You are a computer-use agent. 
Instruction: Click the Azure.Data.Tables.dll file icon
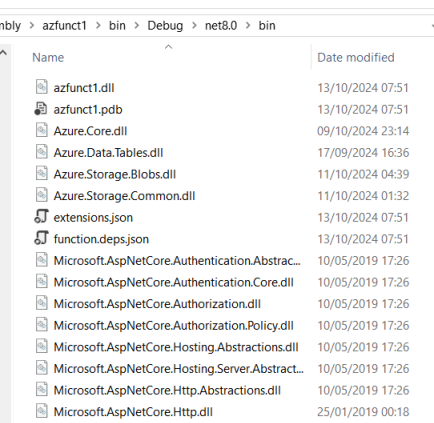coord(41,152)
